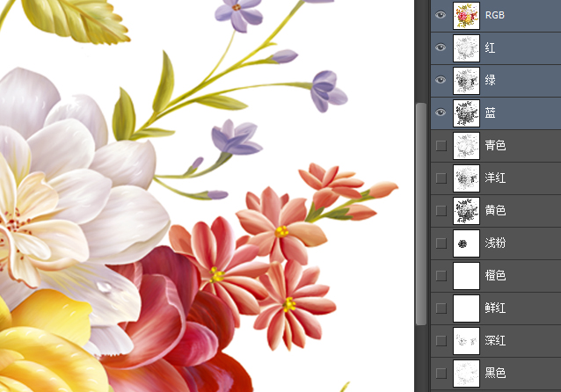The image size is (561, 392).
Task: Select the 青色 channel thumbnail
Action: click(466, 146)
